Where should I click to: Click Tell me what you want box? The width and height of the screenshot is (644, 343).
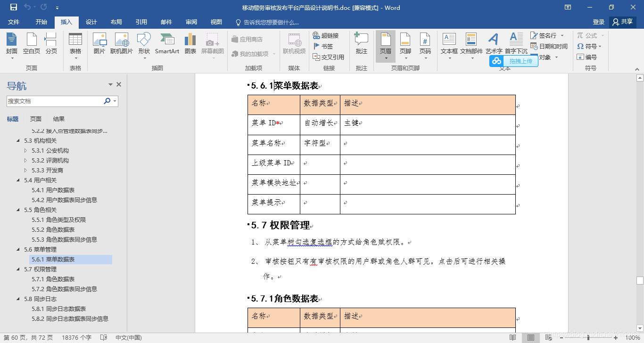pos(267,22)
